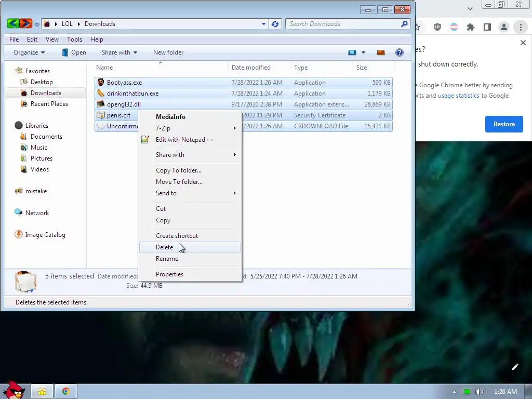Click the uBlock shield extension icon in Chrome

pos(437,27)
